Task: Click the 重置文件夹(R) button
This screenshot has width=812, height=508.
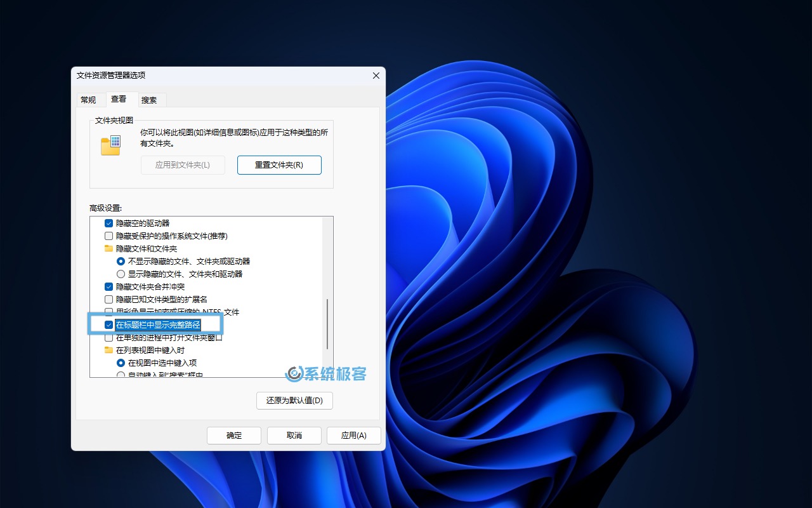Action: (x=279, y=164)
